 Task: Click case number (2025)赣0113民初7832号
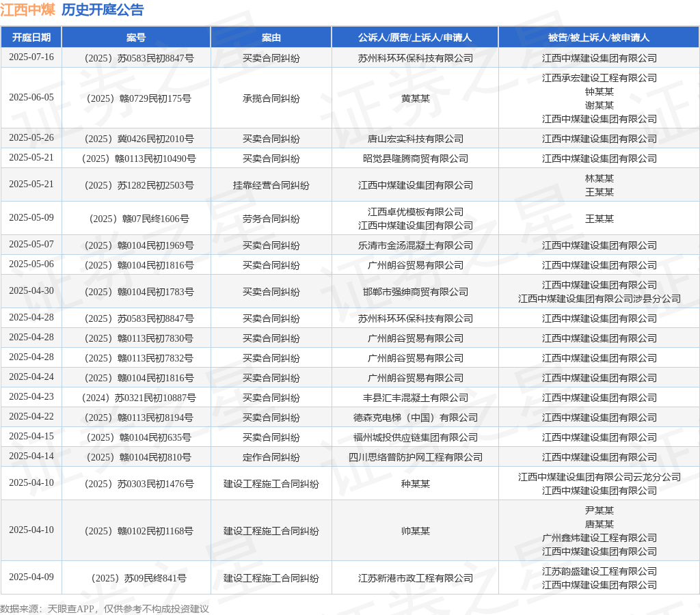pyautogui.click(x=139, y=358)
